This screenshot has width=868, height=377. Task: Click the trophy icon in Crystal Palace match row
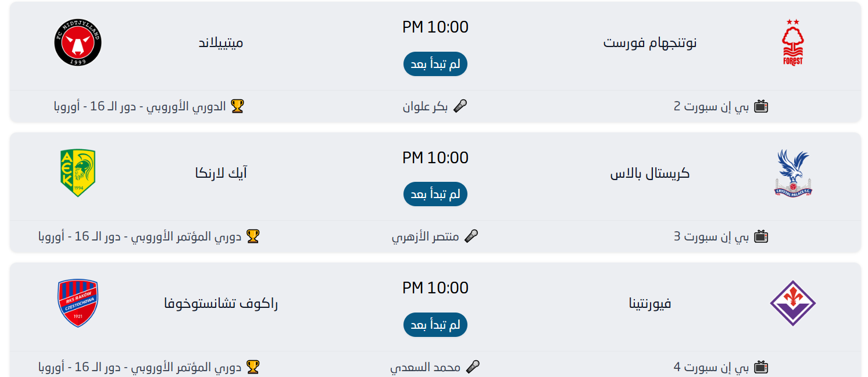(252, 236)
